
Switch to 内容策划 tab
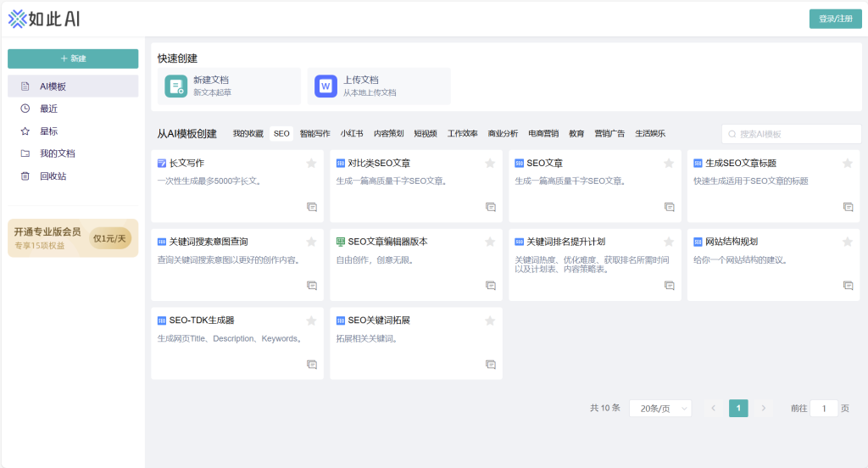point(388,133)
